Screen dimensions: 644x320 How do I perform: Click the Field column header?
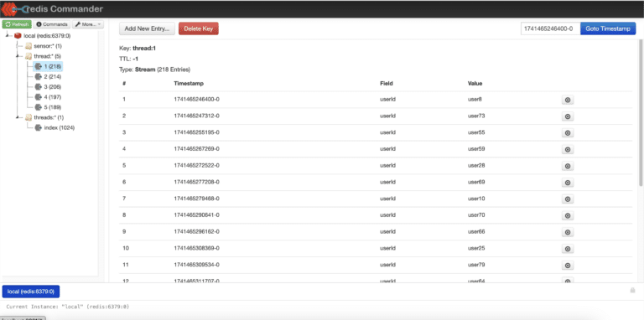[x=387, y=83]
